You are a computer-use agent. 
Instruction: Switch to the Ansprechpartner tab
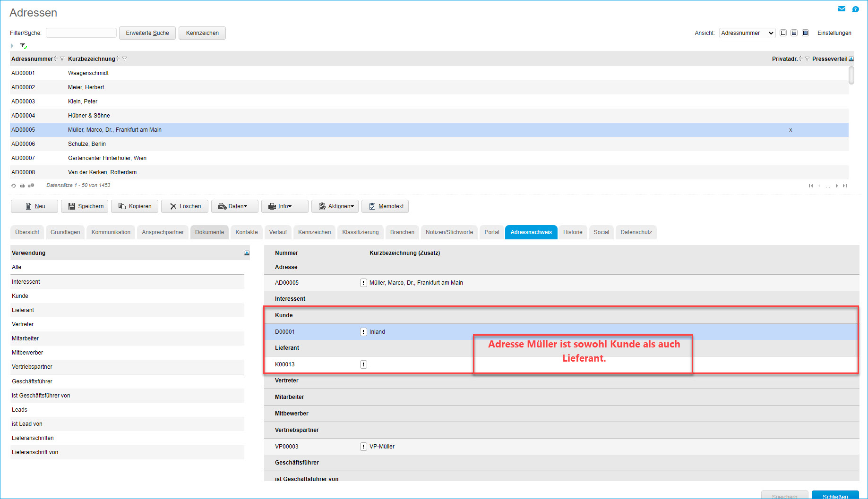[163, 232]
